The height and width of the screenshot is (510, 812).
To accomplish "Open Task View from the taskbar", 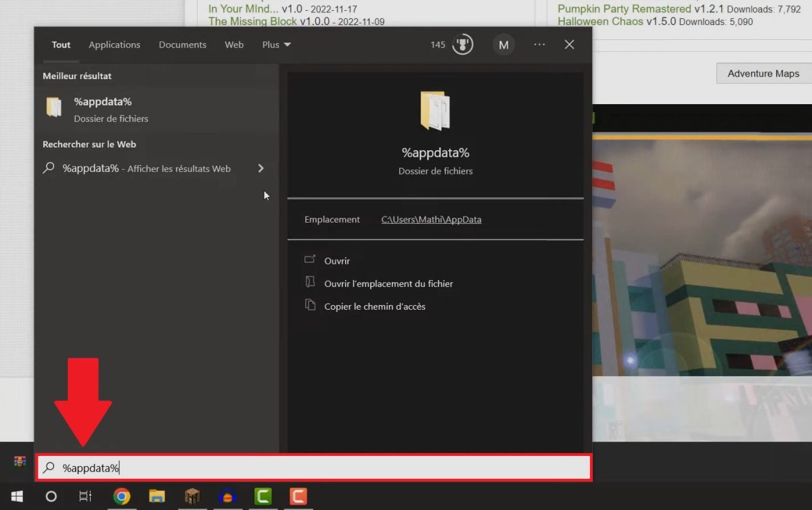I will coord(85,496).
